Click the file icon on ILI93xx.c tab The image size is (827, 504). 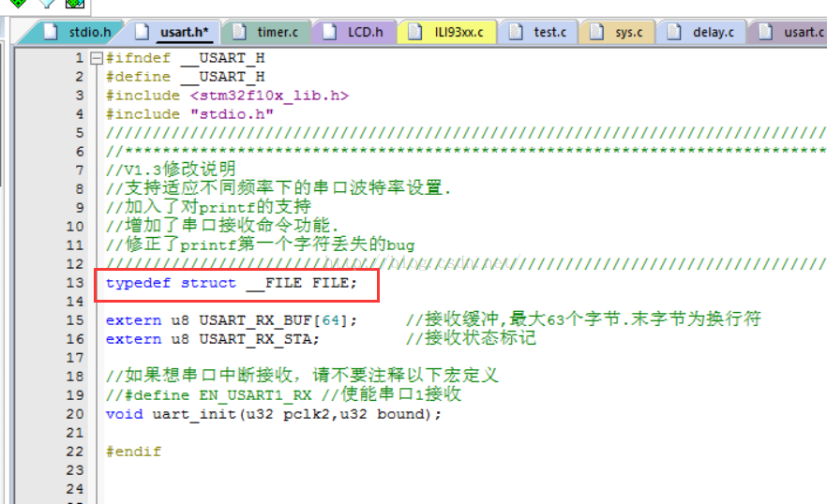point(415,32)
